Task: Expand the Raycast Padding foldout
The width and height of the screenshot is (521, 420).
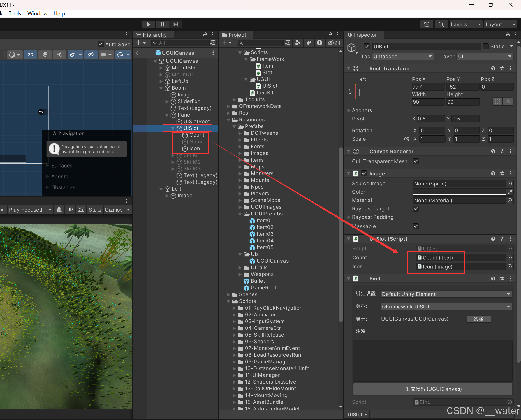Action: 349,217
